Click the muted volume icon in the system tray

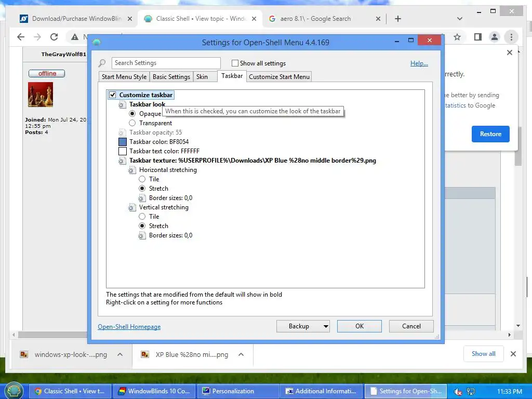tap(458, 392)
